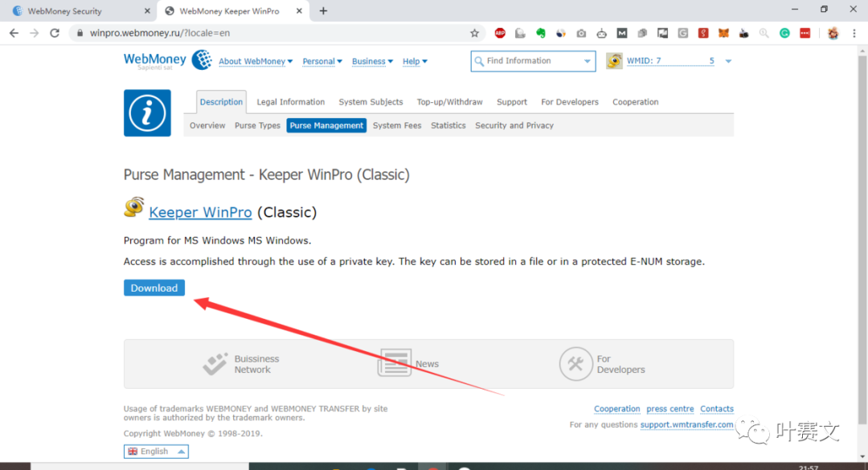The width and height of the screenshot is (868, 470).
Task: Select the Description tab
Action: [x=222, y=102]
